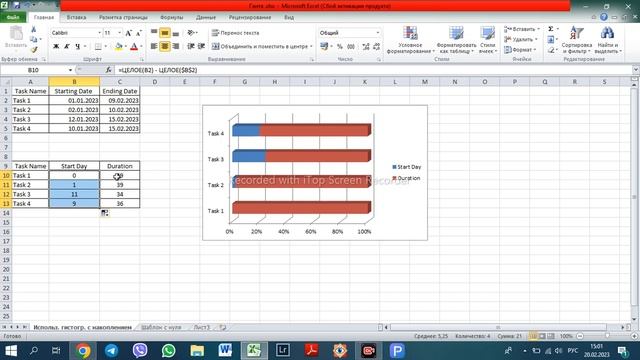640x360 pixels.
Task: Click the insert function fx icon
Action: click(x=108, y=70)
